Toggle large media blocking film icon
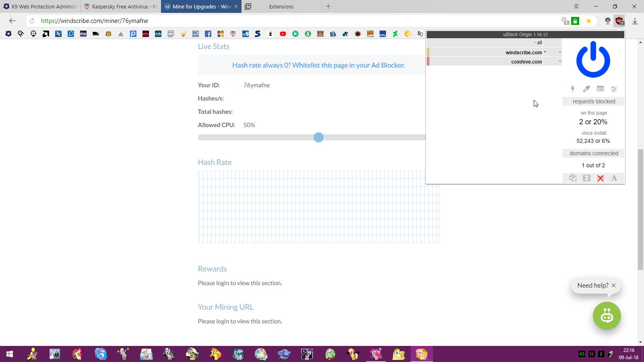The image size is (644, 362). (587, 178)
